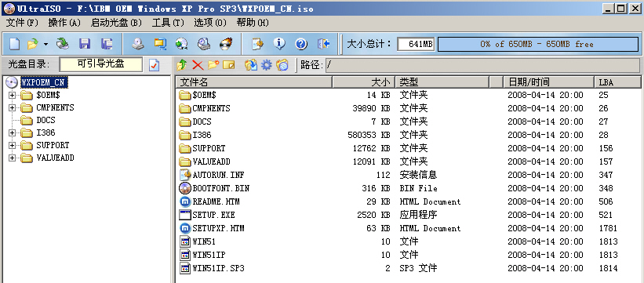Viewport: 644px width, 283px height.
Task: Sort by 文件名 column header
Action: click(254, 82)
